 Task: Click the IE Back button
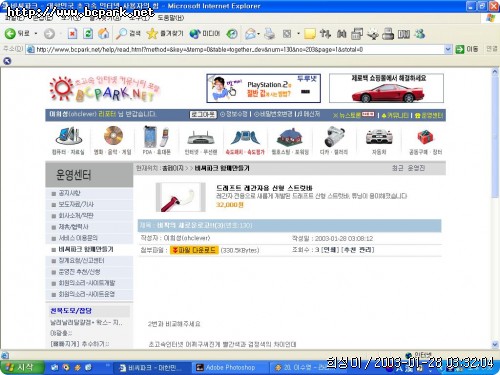point(17,34)
